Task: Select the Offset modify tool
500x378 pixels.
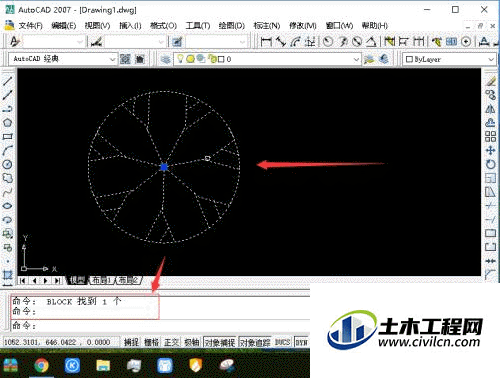Action: tap(490, 123)
